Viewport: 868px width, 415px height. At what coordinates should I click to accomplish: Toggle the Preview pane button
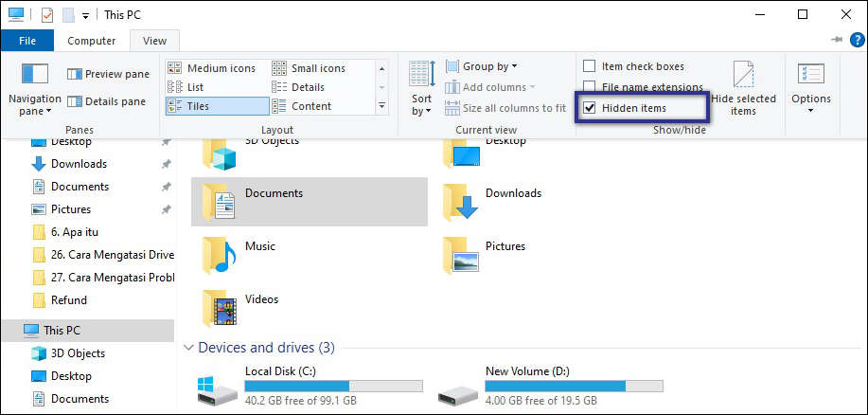[x=108, y=74]
